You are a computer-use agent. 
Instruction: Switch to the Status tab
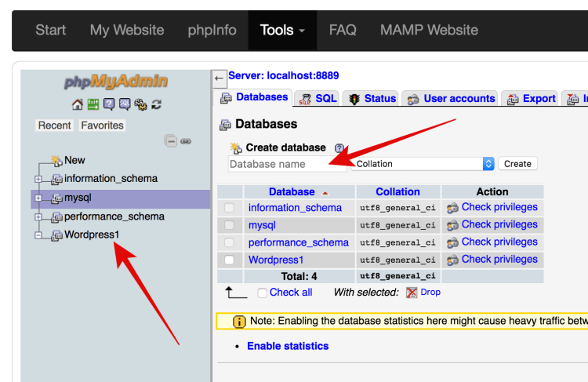[372, 98]
